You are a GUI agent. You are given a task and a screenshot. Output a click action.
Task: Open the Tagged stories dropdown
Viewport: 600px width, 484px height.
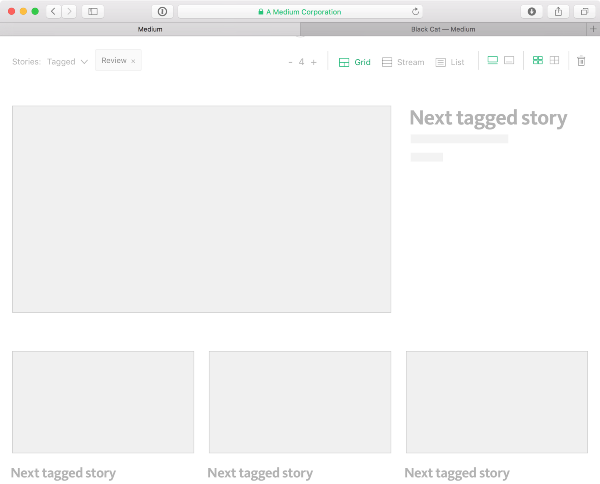pyautogui.click(x=67, y=62)
